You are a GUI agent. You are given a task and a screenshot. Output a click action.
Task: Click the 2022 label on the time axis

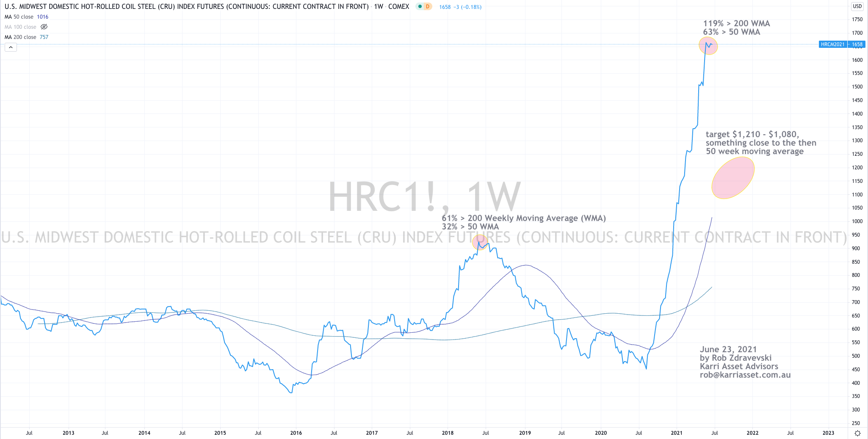[x=752, y=433]
